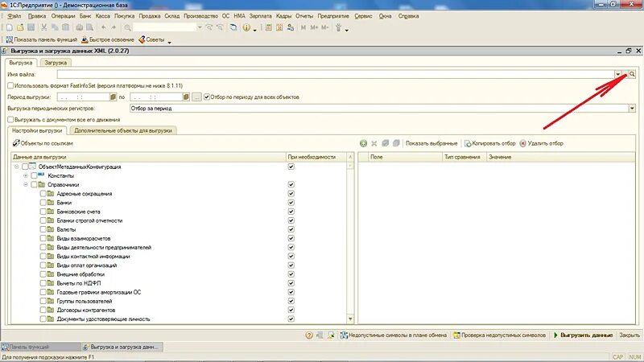Check the Валюты checkbox
This screenshot has height=362, width=644.
click(43, 229)
